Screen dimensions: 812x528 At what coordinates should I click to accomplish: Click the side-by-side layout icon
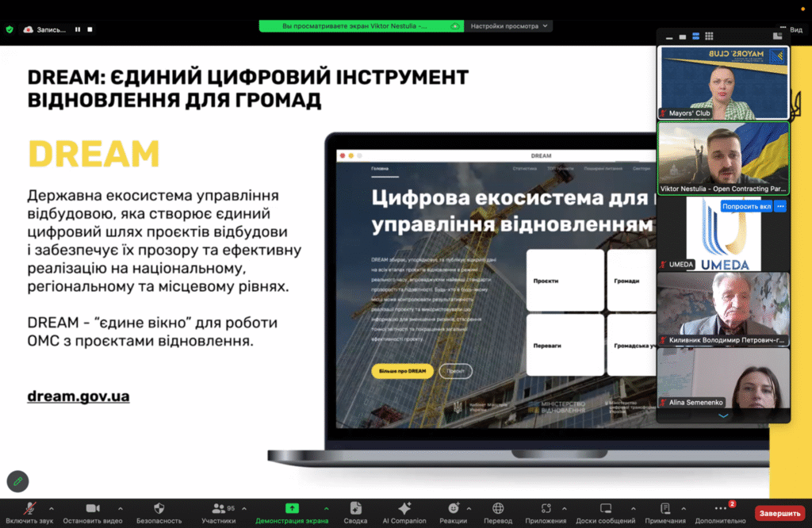(x=777, y=36)
